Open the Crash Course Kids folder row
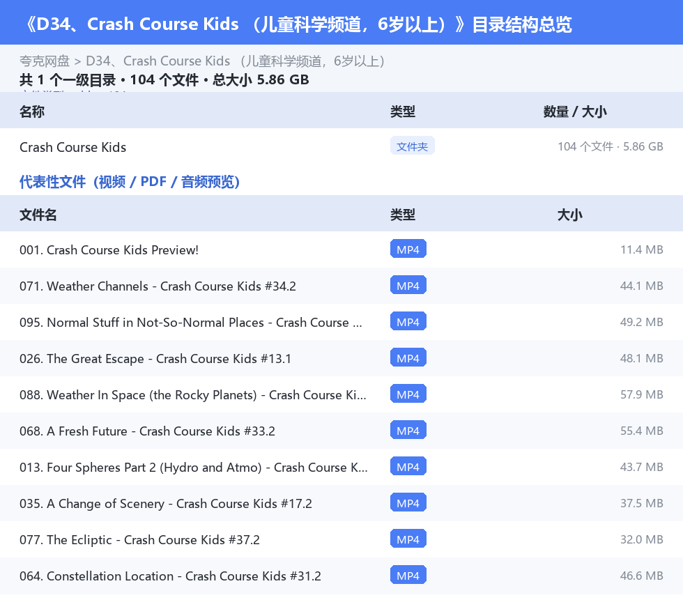This screenshot has height=616, width=683. pyautogui.click(x=341, y=147)
